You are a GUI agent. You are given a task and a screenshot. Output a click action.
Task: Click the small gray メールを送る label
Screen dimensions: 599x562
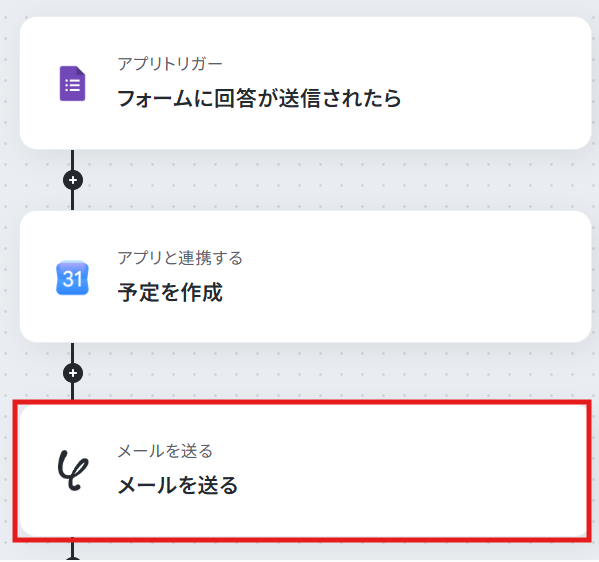point(165,451)
